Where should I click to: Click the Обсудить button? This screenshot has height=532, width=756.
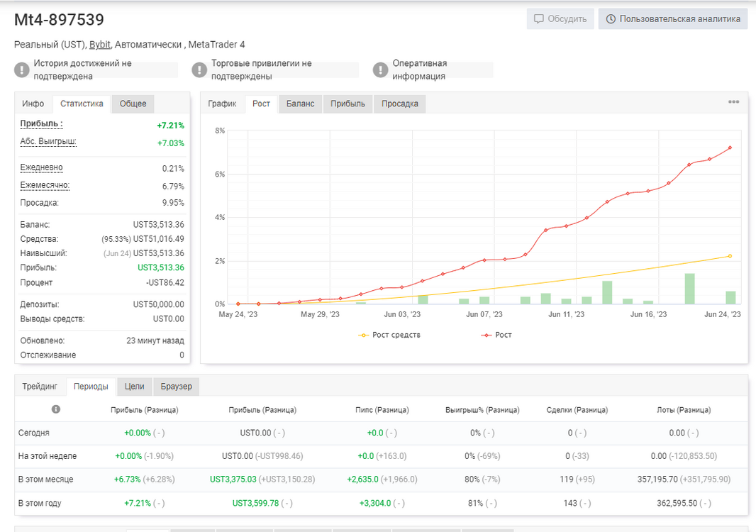pyautogui.click(x=560, y=19)
